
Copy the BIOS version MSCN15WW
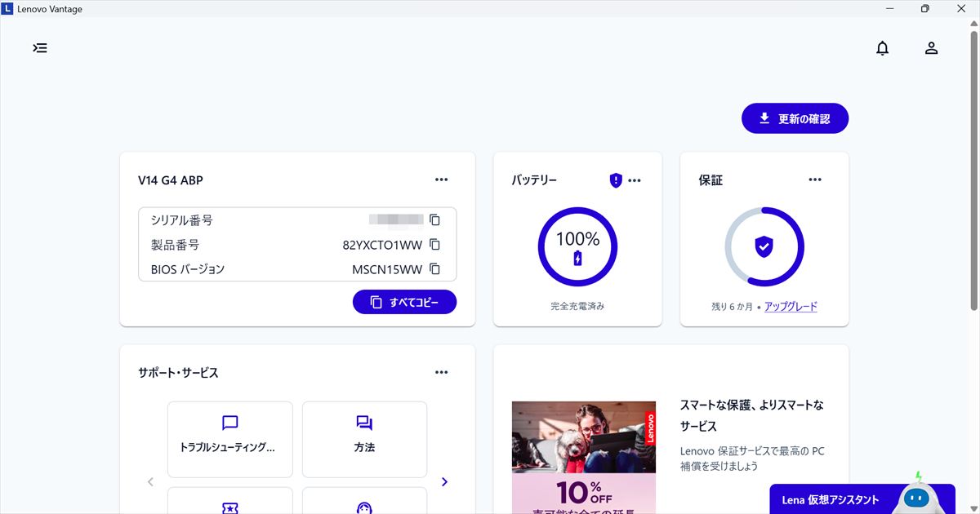coord(434,268)
